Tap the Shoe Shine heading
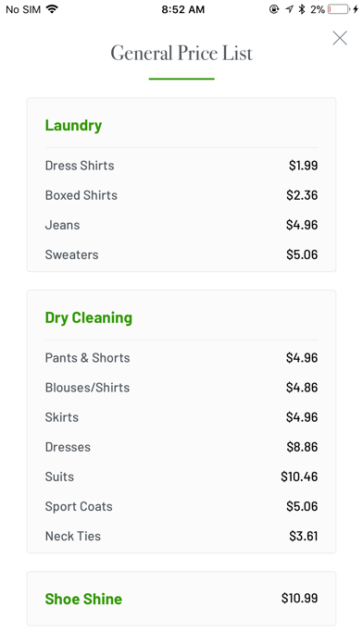 83,599
